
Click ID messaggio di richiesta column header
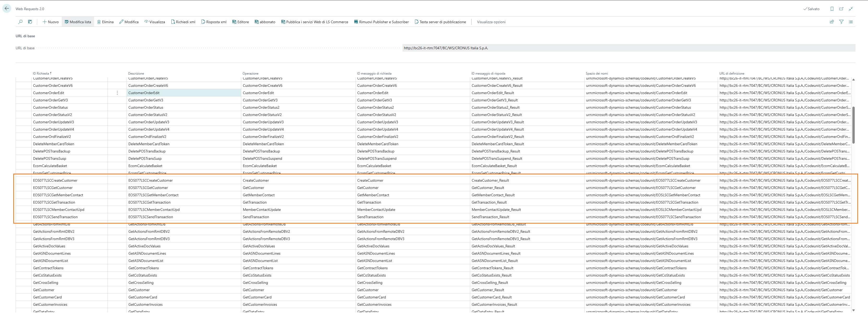[x=374, y=73]
